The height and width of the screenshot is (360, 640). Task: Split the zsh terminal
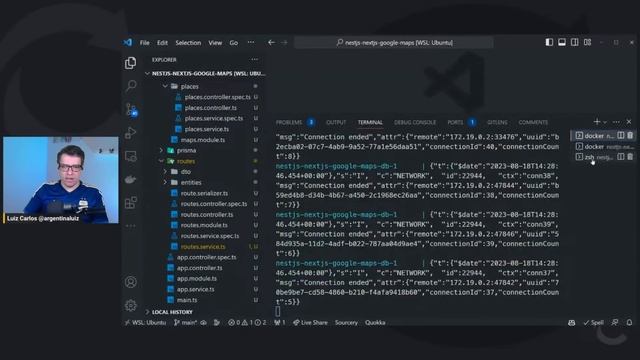pos(620,157)
